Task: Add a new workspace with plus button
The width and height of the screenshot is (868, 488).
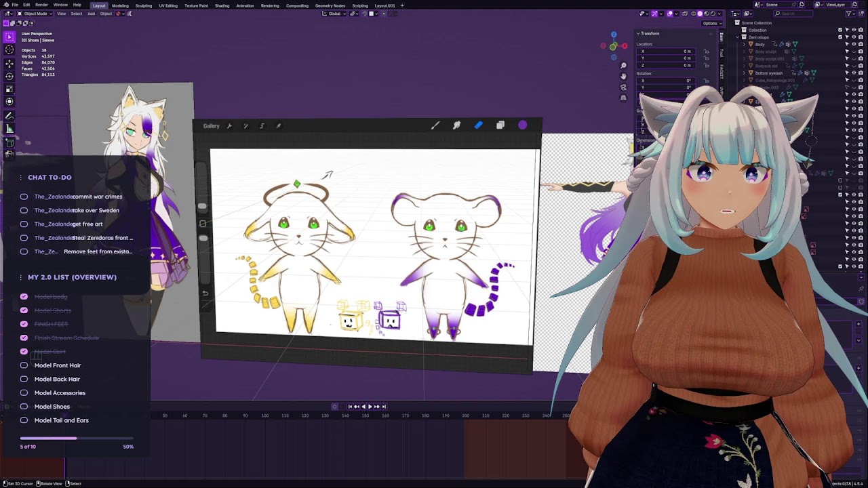Action: (x=402, y=5)
